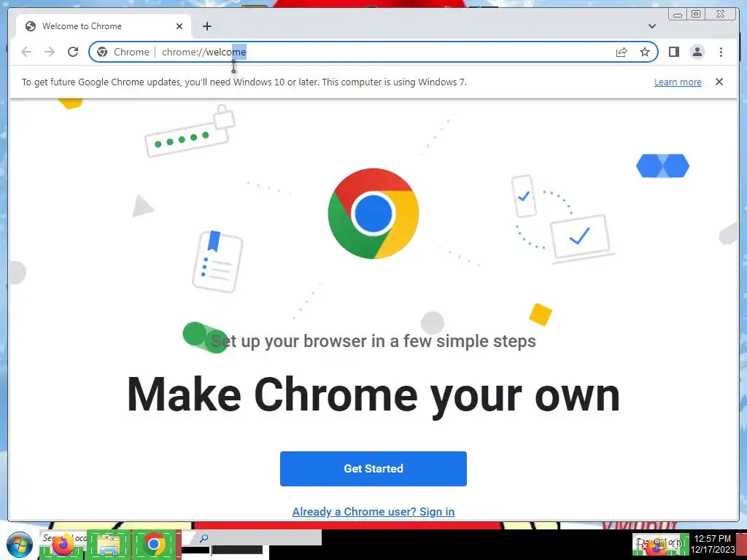Click the Get Started button
The width and height of the screenshot is (747, 560).
coord(373,469)
